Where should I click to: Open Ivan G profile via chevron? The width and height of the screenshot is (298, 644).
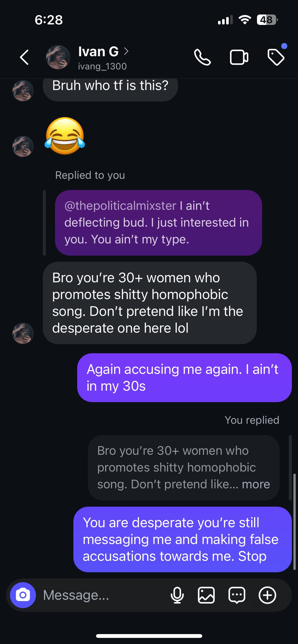pyautogui.click(x=126, y=51)
